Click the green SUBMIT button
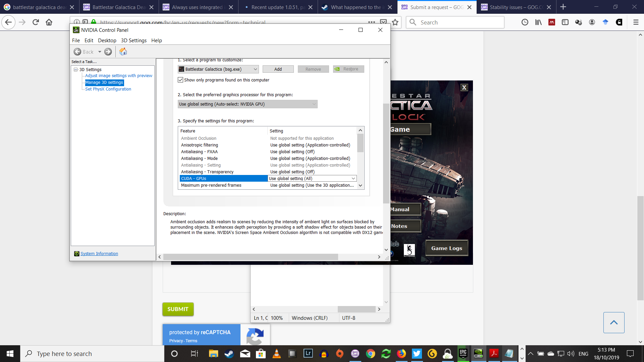The image size is (644, 362). [178, 309]
